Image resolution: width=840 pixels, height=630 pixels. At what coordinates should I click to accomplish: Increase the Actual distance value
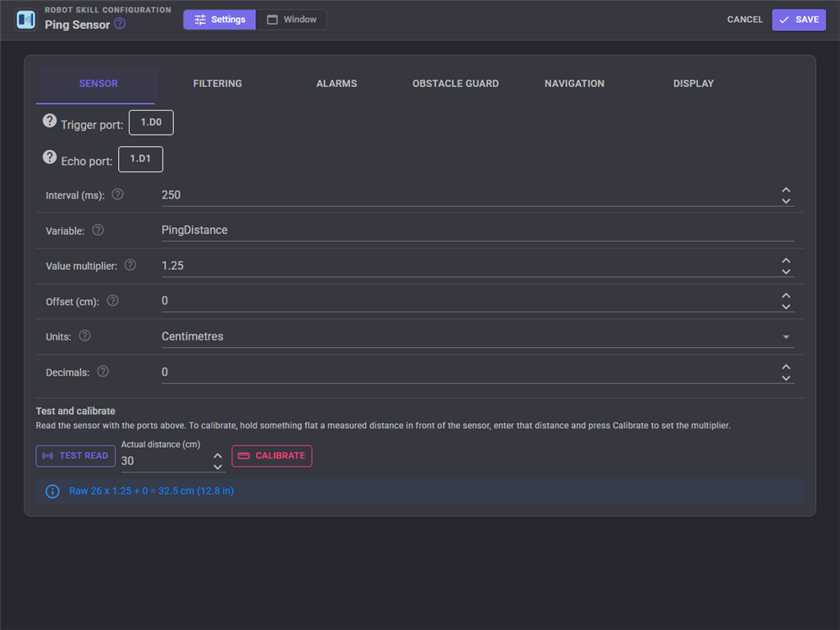(x=217, y=456)
